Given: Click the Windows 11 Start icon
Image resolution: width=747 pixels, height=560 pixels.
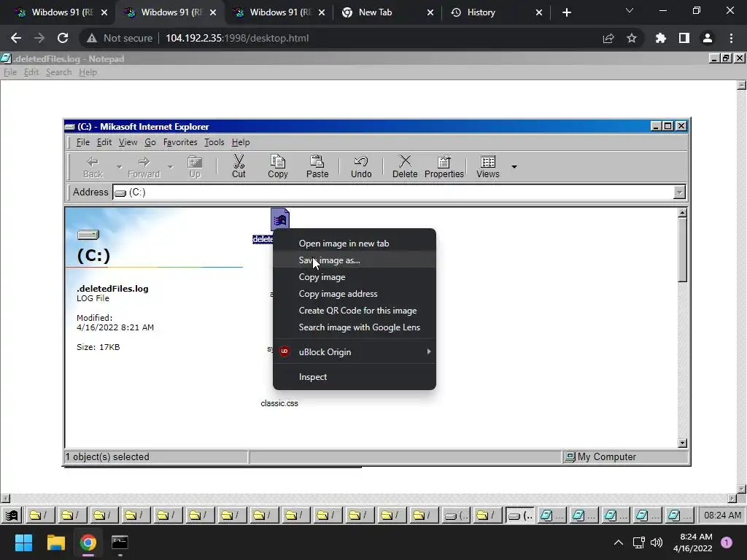Looking at the screenshot, I should [x=23, y=542].
